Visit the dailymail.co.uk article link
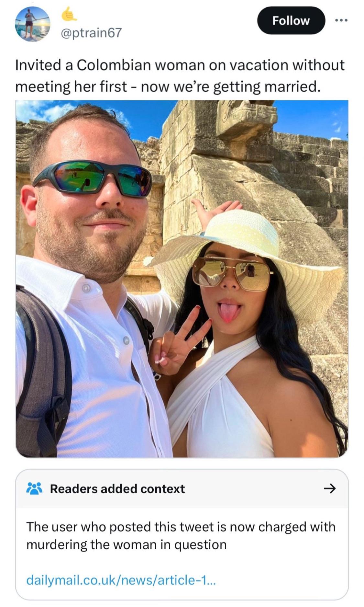This screenshot has height=607, width=364. [x=121, y=579]
